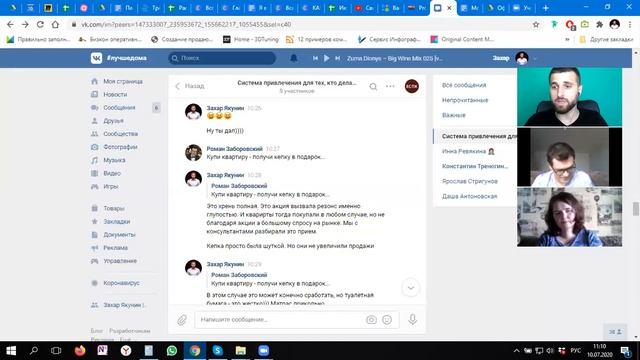The width and height of the screenshot is (640, 360).
Task: Attach a file with the paperclip icon
Action: tap(182, 320)
